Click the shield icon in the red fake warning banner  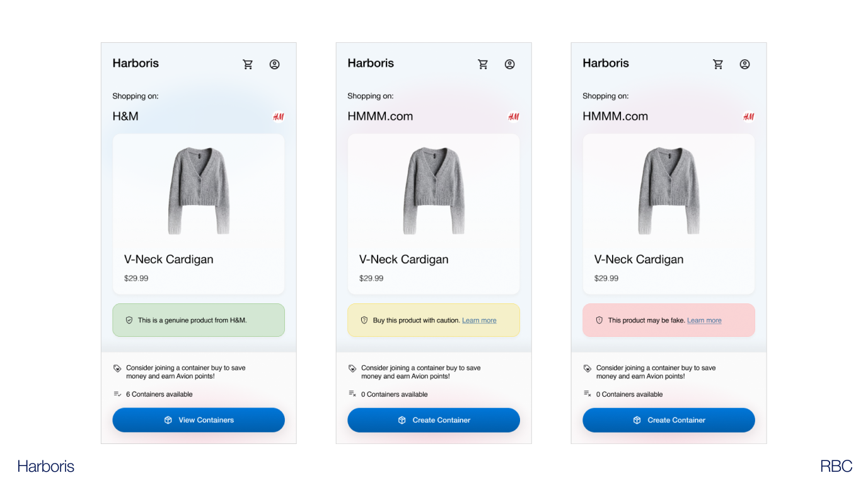[599, 320]
